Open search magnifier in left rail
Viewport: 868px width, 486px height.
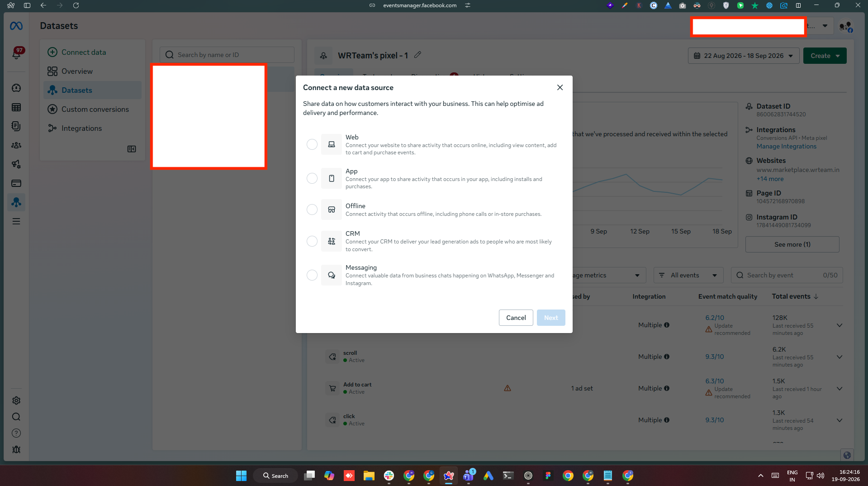[16, 417]
